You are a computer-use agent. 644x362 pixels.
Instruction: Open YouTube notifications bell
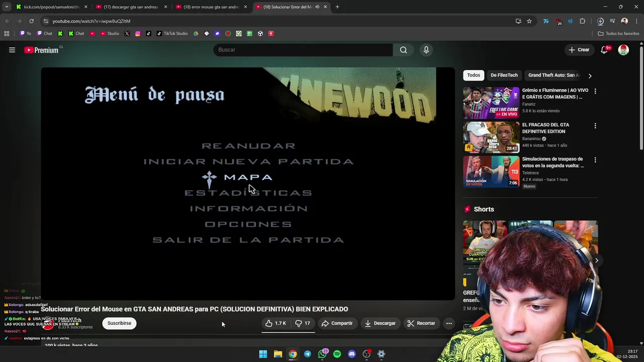605,50
